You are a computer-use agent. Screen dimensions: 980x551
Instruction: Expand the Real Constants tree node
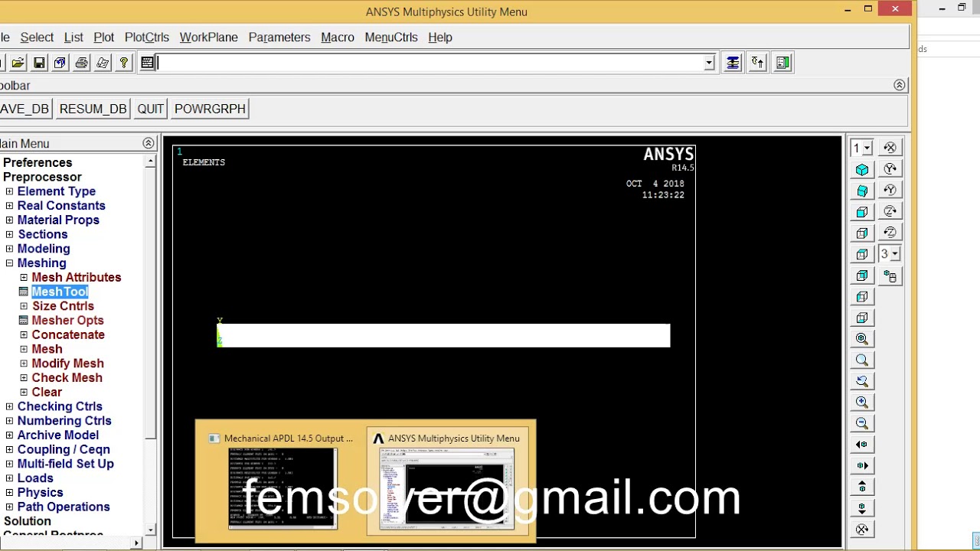[9, 206]
